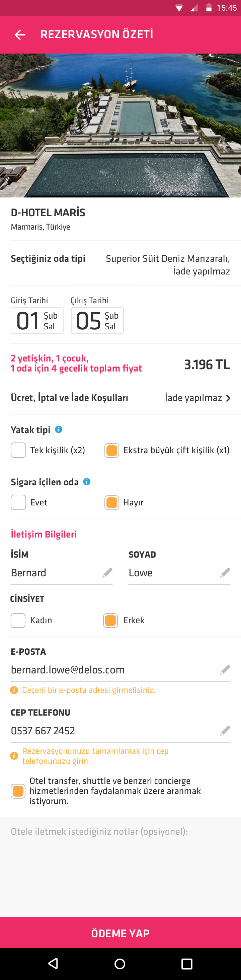Open the Çıkış Tarihi date box
This screenshot has width=241, height=980.
tap(97, 321)
